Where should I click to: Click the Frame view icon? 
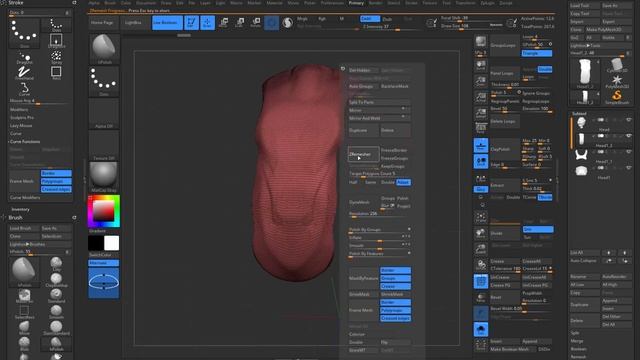coord(481,217)
